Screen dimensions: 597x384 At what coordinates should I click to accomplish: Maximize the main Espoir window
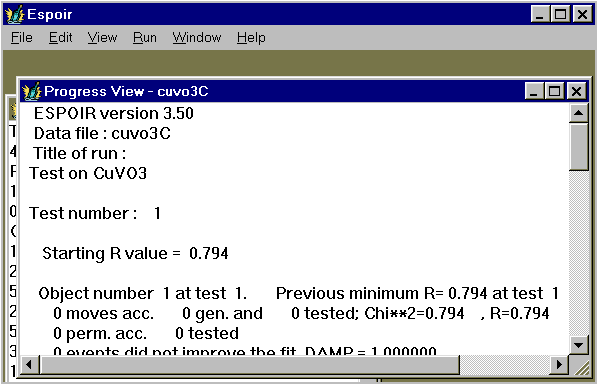(561, 14)
